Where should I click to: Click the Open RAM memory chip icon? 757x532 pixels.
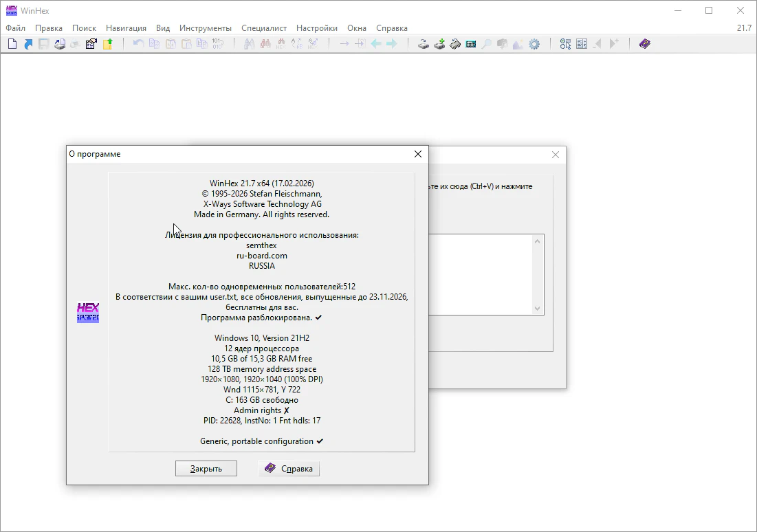[x=455, y=44]
